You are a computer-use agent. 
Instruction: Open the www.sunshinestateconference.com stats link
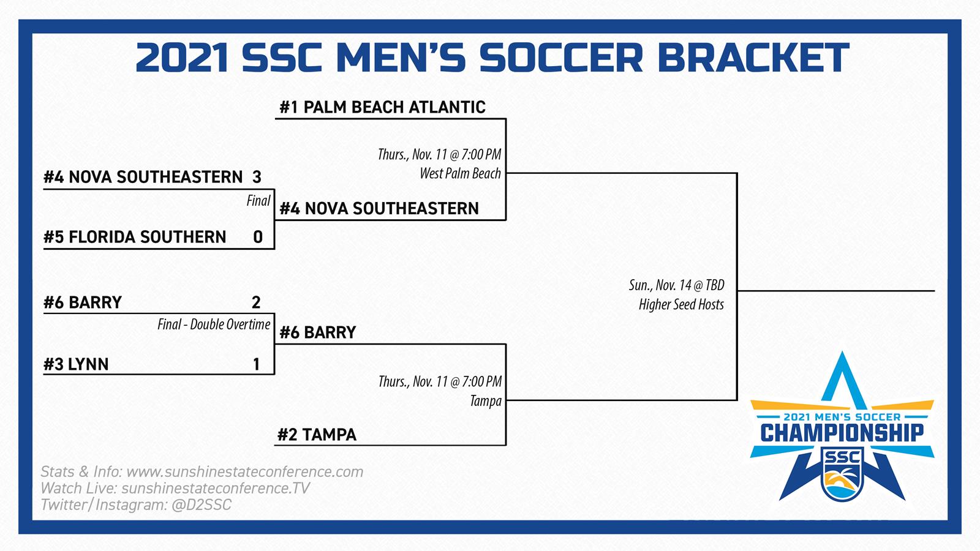[244, 472]
